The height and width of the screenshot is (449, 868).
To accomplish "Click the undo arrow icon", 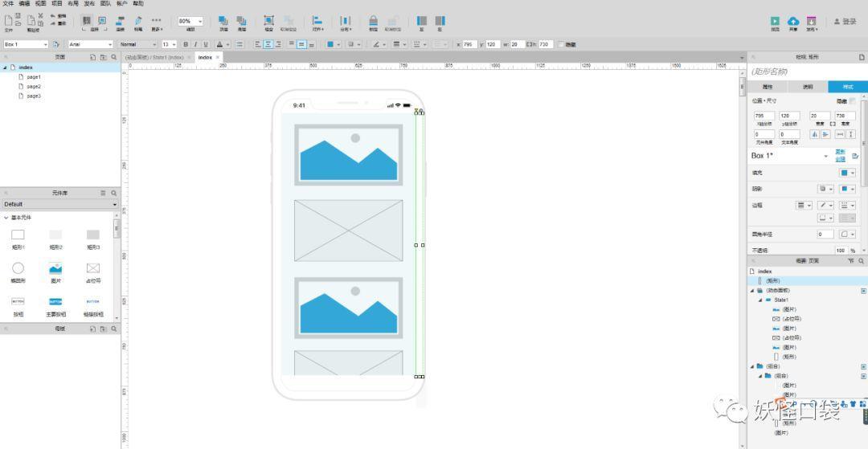I will (x=53, y=17).
